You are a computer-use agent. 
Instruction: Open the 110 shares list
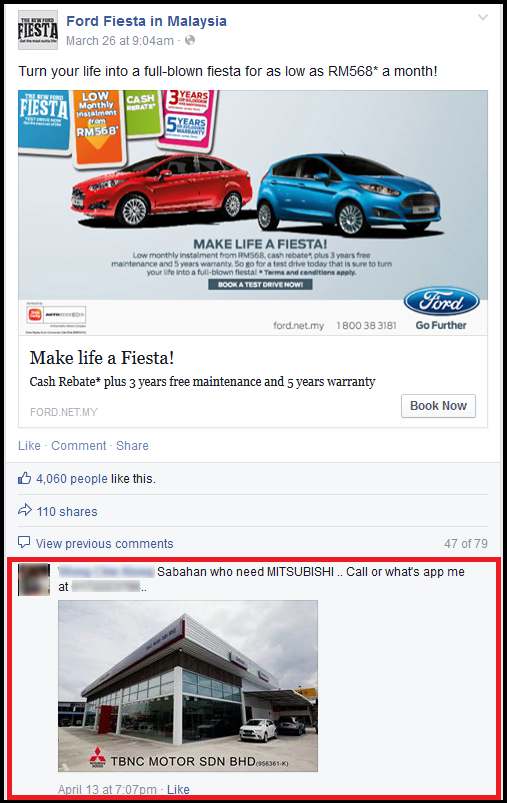coord(67,512)
